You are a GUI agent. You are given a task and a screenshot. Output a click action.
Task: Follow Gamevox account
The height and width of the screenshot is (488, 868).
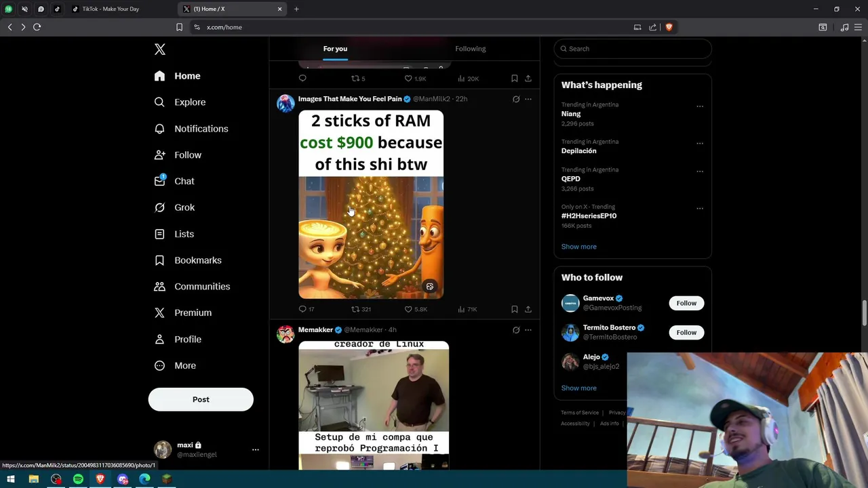coord(686,303)
